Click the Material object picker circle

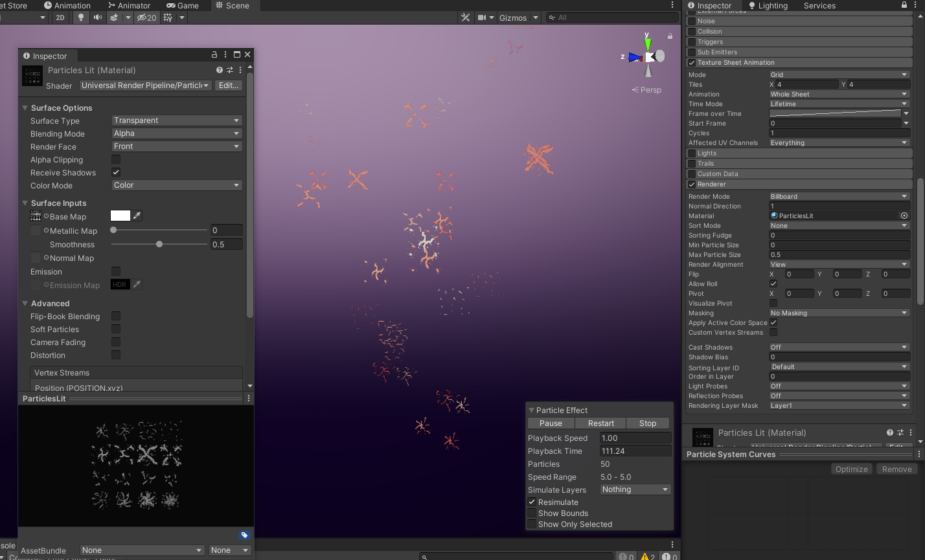904,216
